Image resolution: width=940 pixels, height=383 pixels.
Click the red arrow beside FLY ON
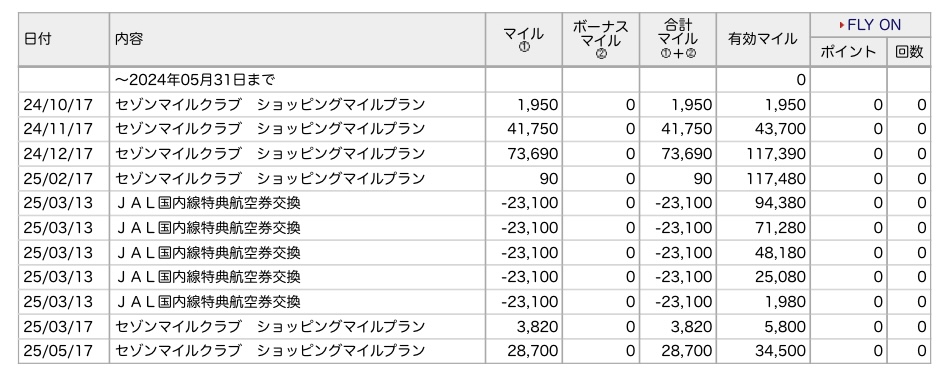(x=842, y=25)
